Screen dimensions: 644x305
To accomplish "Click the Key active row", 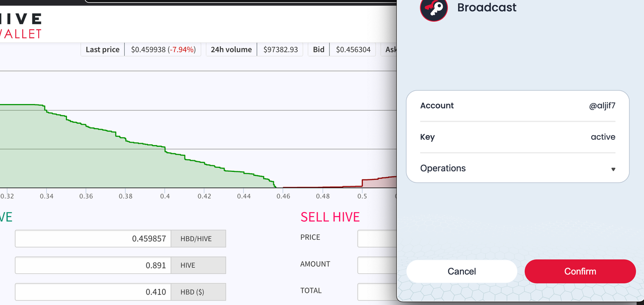I will (x=517, y=137).
